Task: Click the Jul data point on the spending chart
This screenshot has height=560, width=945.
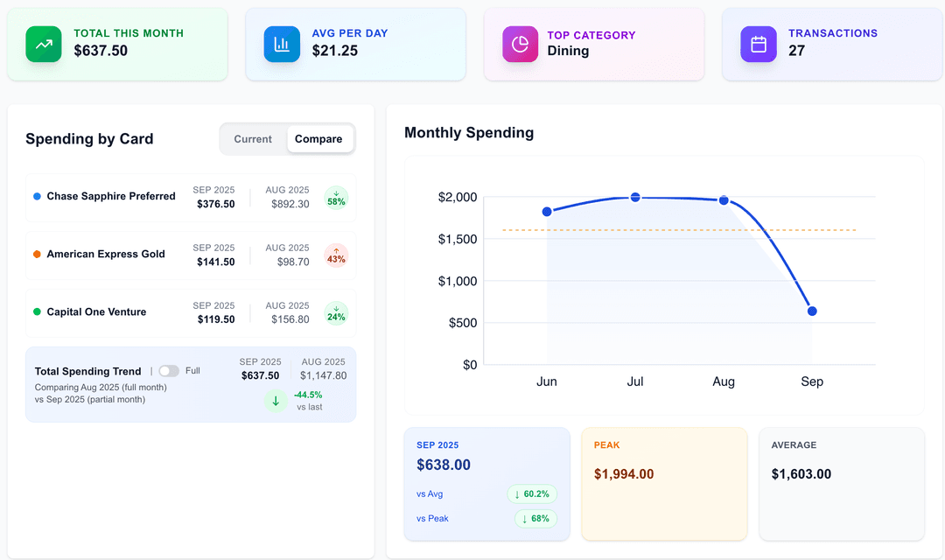Action: pos(635,197)
